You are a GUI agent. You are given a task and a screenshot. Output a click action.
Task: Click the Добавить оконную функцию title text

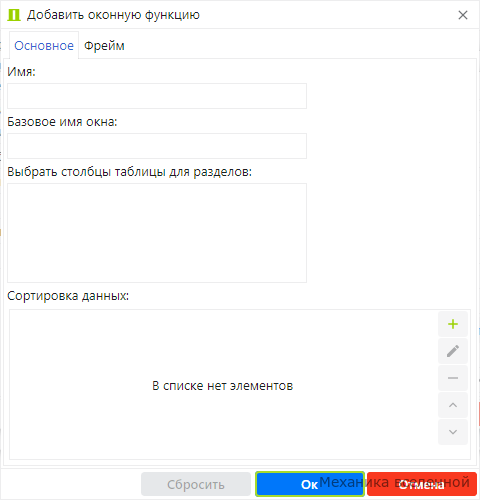pyautogui.click(x=113, y=15)
